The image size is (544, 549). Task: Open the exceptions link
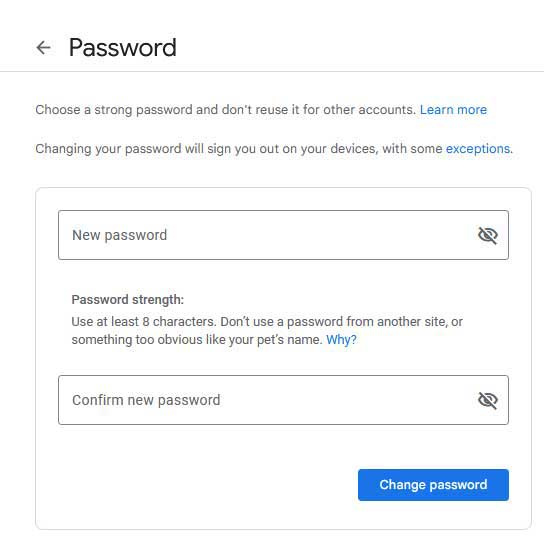(477, 149)
